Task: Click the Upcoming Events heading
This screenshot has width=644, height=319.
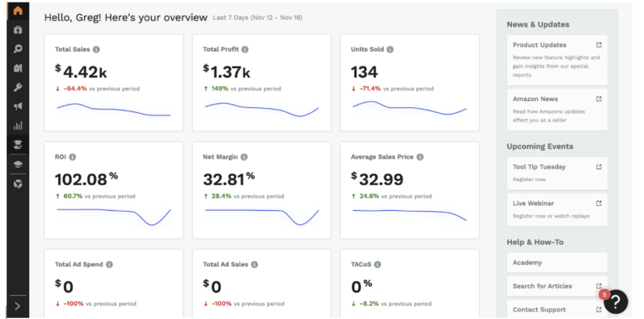Action: coord(540,147)
